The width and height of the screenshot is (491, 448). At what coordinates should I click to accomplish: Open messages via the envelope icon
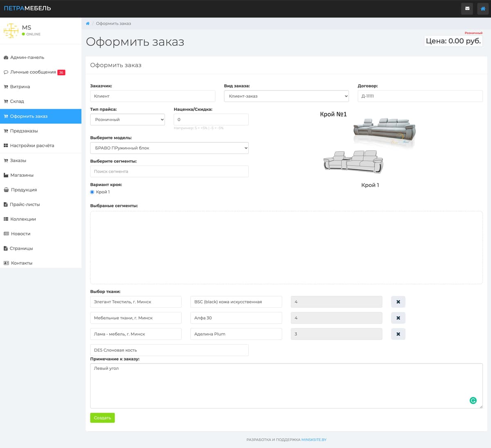click(467, 9)
